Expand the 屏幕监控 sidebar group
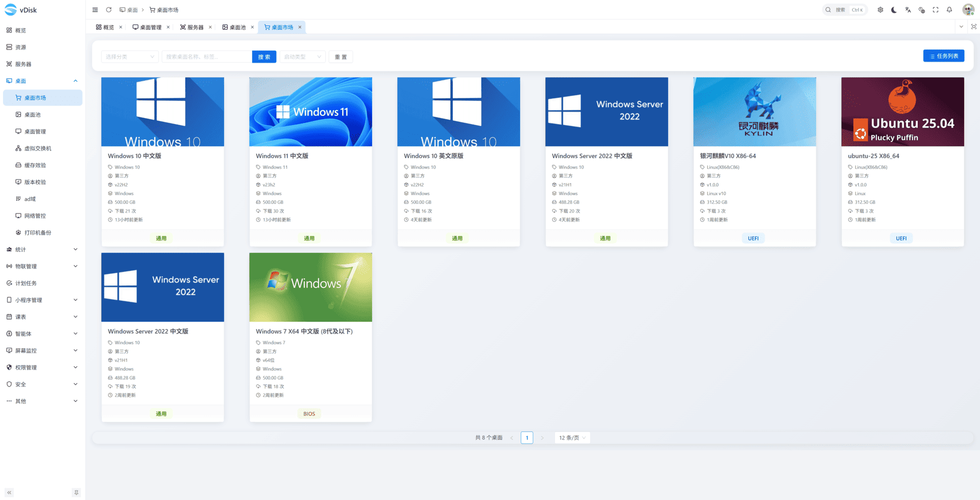Image resolution: width=980 pixels, height=500 pixels. (42, 350)
